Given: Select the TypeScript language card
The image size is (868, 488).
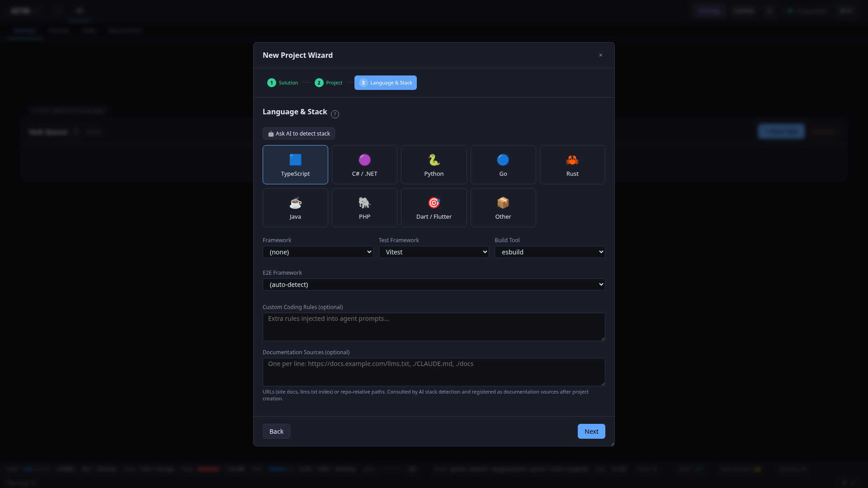Looking at the screenshot, I should (x=295, y=164).
